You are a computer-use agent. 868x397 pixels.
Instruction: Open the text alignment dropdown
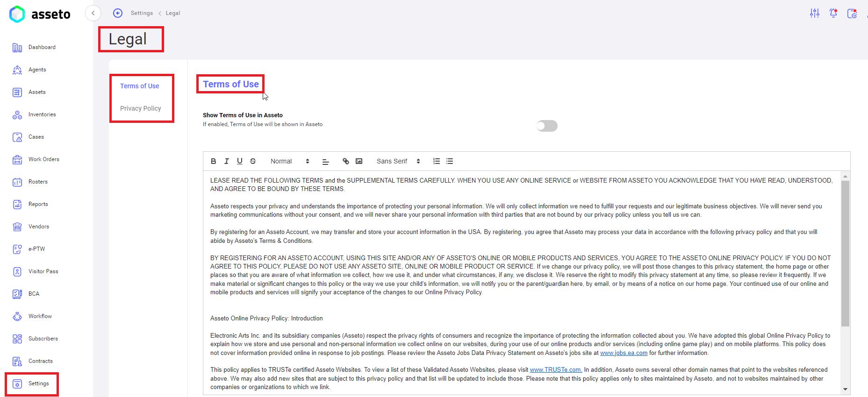[326, 162]
